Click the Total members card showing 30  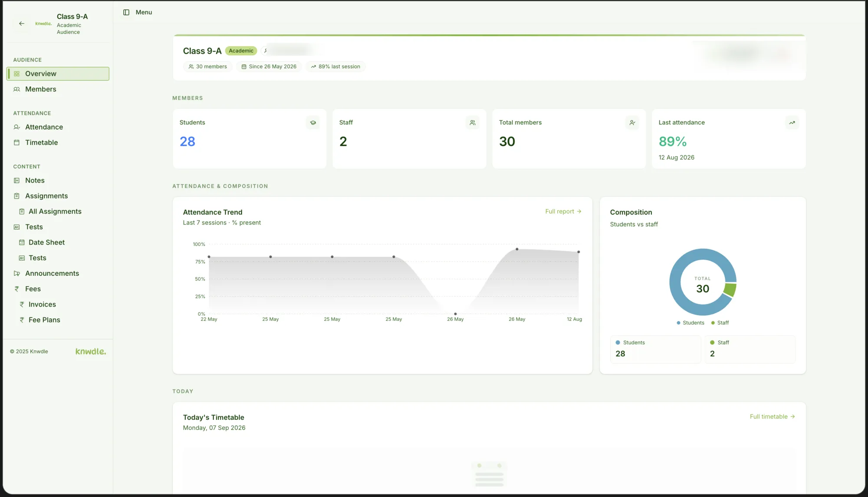pyautogui.click(x=569, y=139)
